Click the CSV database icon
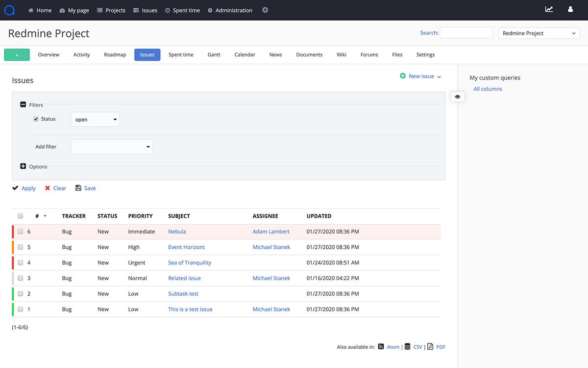Viewport: 588px width, 368px height. (408, 346)
